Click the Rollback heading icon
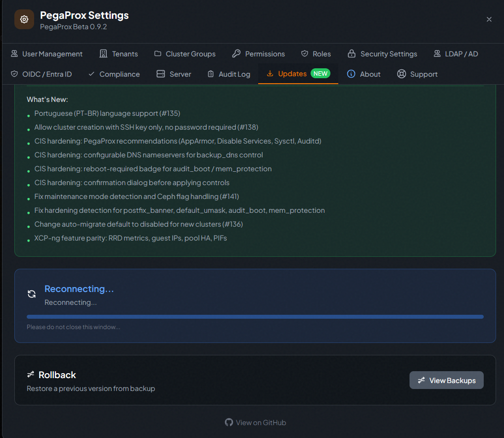Viewport: 504px width, 438px height. tap(31, 374)
